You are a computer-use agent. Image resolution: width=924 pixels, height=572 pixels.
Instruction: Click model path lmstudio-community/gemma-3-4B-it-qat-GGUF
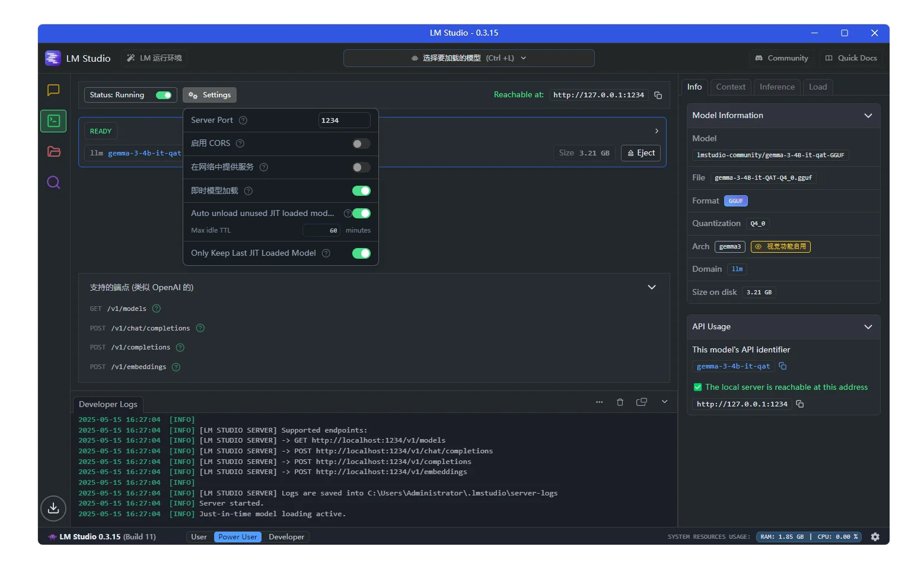(x=770, y=155)
